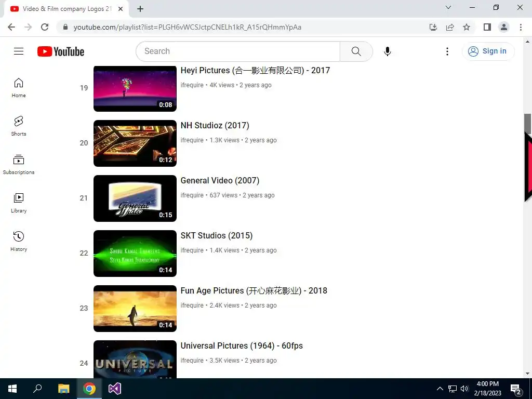Click the search magnifier button
The width and height of the screenshot is (532, 399).
point(356,51)
